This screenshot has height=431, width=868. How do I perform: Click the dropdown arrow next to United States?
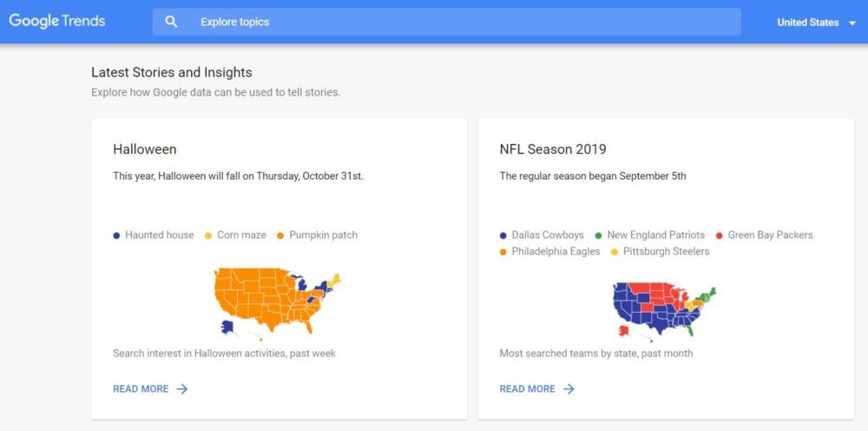(x=852, y=23)
